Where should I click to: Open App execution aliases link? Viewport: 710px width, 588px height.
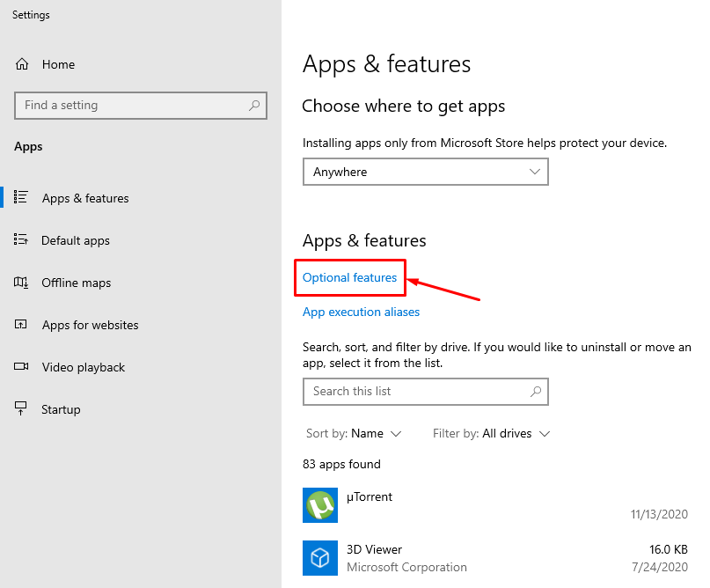361,312
